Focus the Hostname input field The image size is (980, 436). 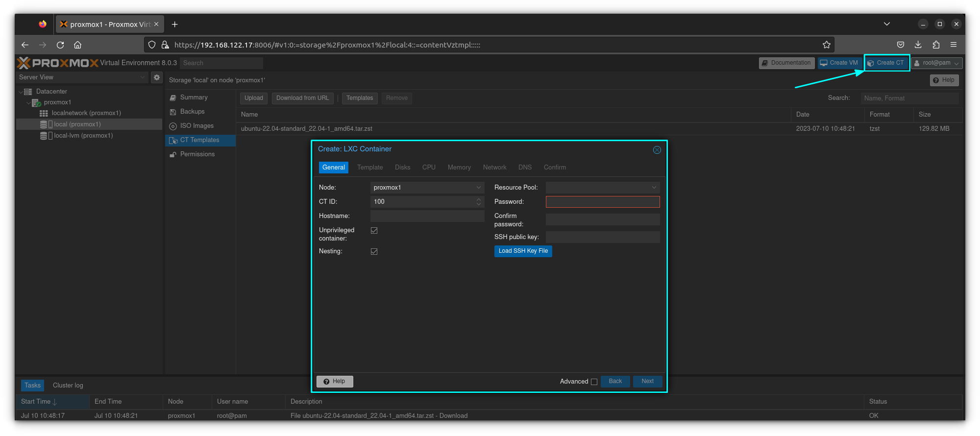click(x=427, y=216)
